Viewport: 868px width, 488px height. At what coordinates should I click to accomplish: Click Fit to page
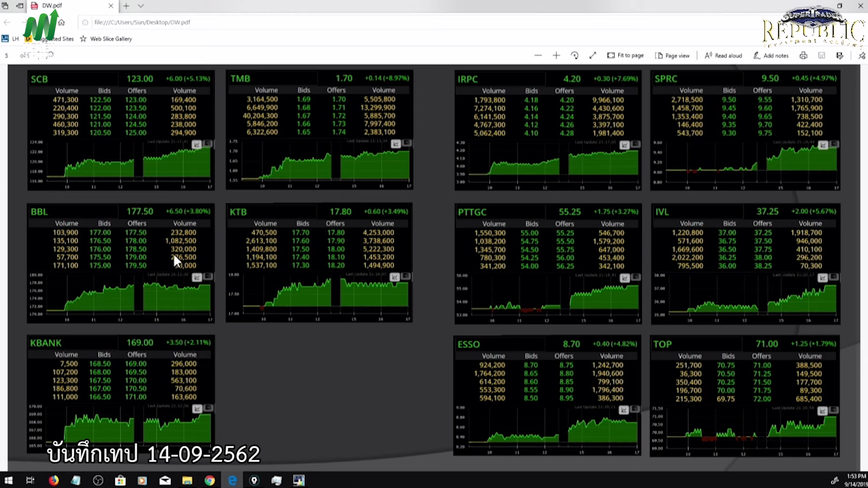(626, 56)
